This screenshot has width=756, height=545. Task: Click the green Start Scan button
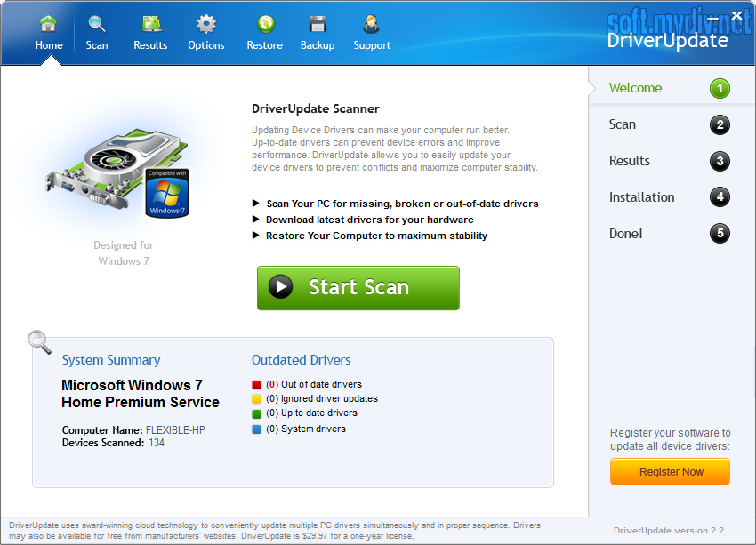358,288
